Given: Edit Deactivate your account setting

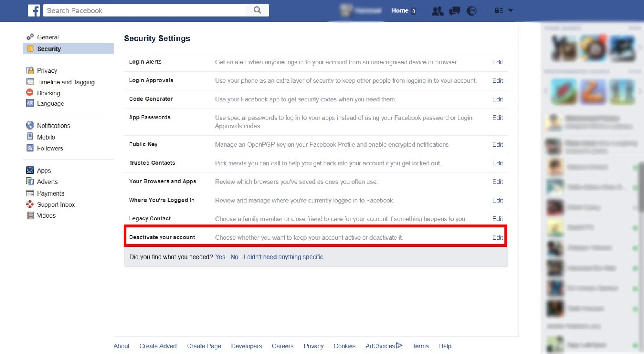Looking at the screenshot, I should click(497, 237).
